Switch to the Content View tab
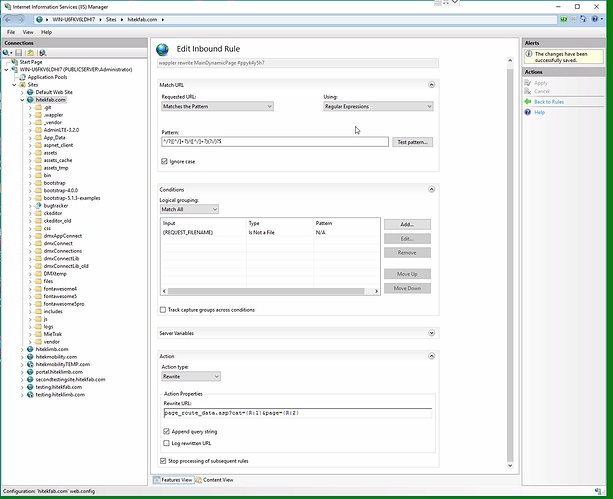 click(216, 480)
